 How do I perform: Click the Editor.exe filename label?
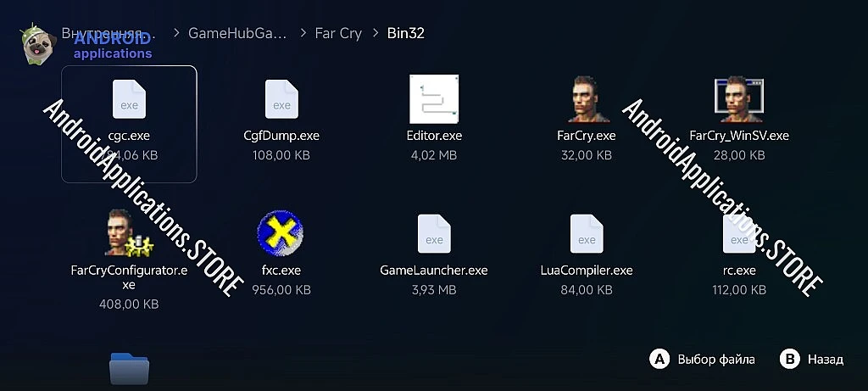pos(434,136)
